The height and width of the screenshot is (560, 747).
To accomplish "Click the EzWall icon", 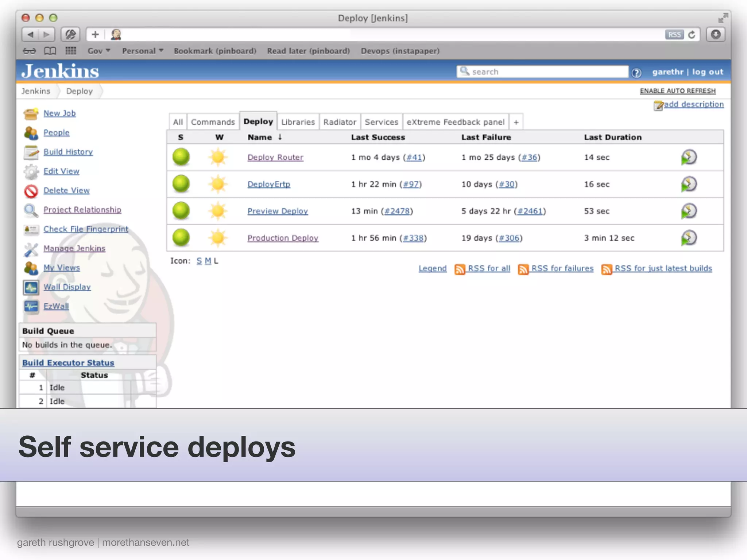I will (31, 307).
